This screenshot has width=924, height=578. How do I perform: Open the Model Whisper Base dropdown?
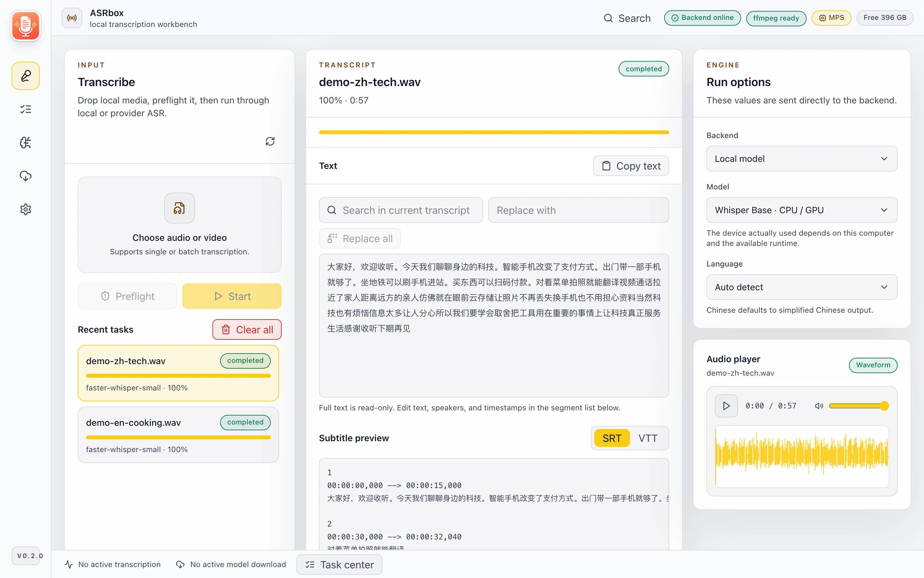point(802,210)
